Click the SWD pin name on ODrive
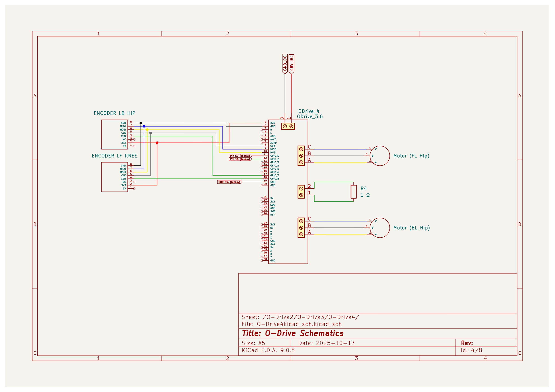This screenshot has width=555, height=392. click(273, 211)
